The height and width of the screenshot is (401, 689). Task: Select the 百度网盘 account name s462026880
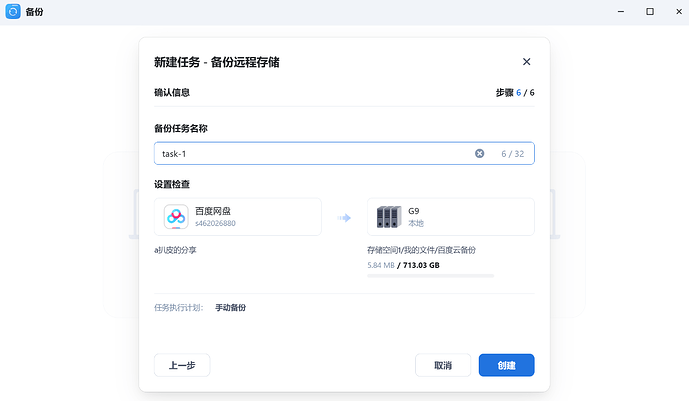coord(218,223)
